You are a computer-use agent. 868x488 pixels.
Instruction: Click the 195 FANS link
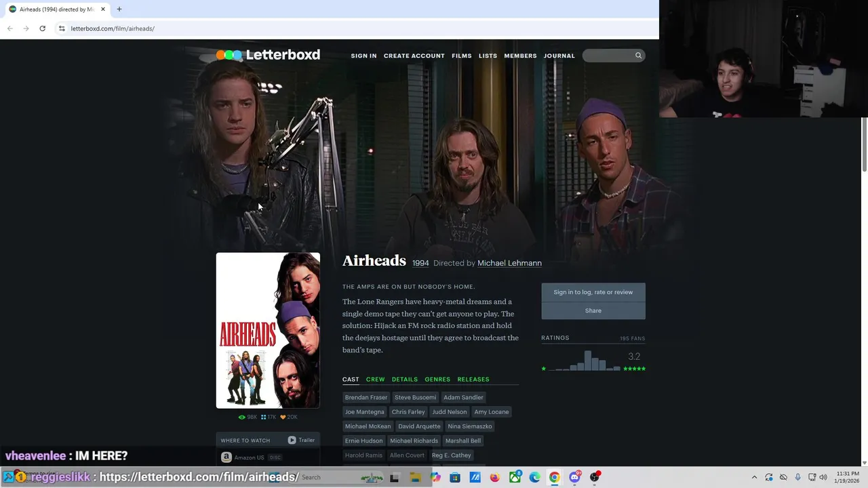tap(633, 338)
